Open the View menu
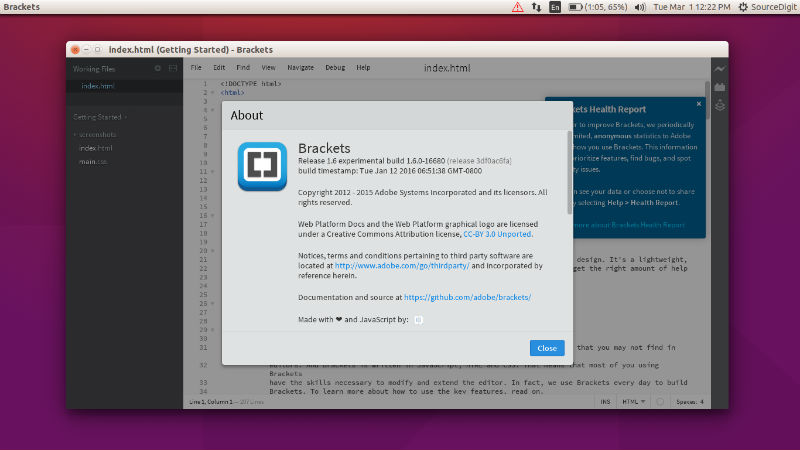800x450 pixels. click(x=268, y=68)
